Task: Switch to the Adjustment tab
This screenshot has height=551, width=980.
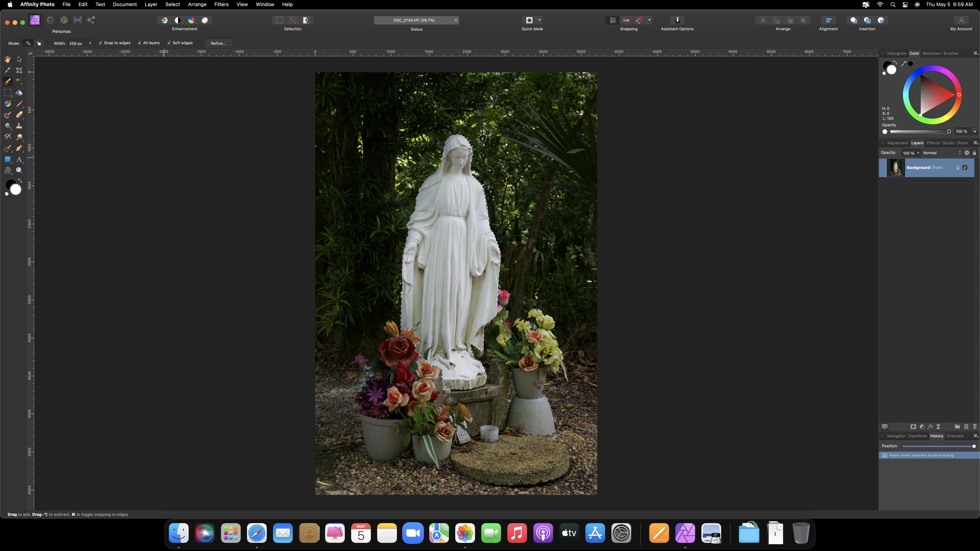Action: [x=898, y=143]
